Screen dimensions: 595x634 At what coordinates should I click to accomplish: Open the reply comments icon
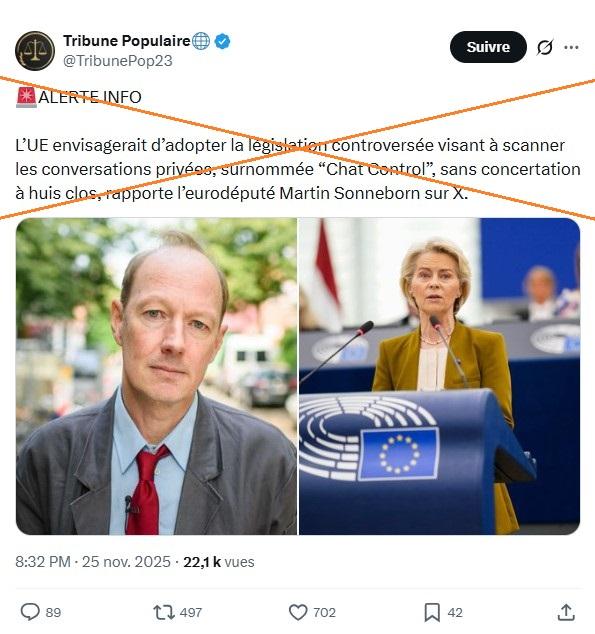coord(30,612)
